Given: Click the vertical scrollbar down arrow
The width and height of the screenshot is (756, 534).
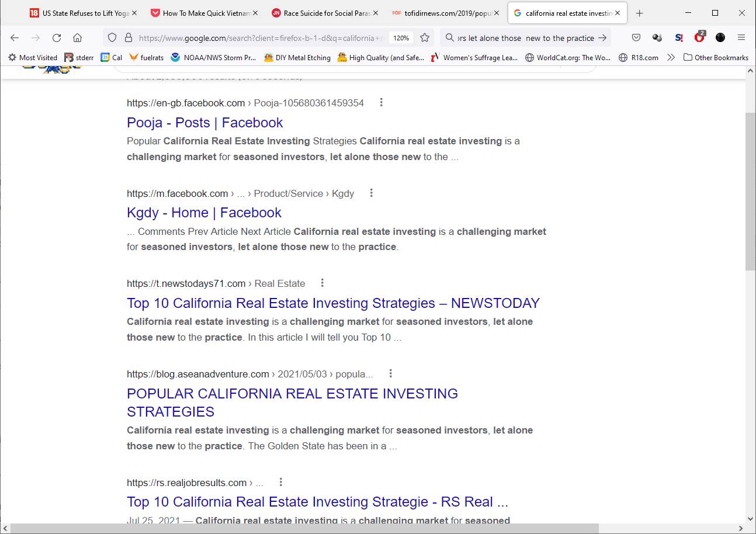Looking at the screenshot, I should pos(751,518).
